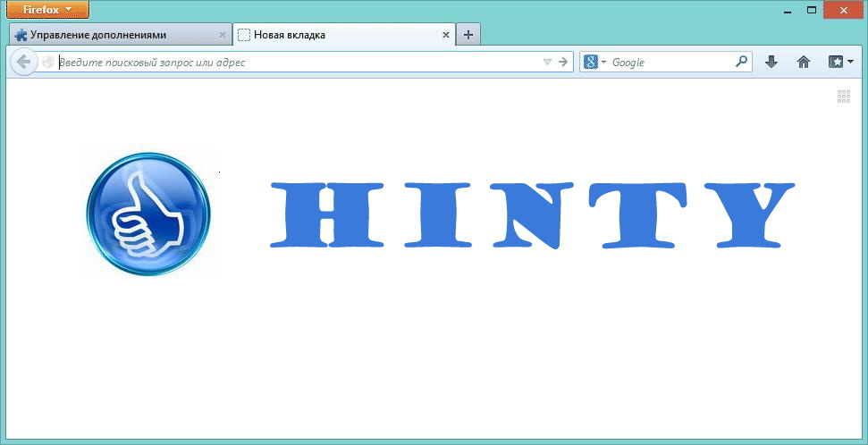Go to the Home page icon

(x=804, y=62)
